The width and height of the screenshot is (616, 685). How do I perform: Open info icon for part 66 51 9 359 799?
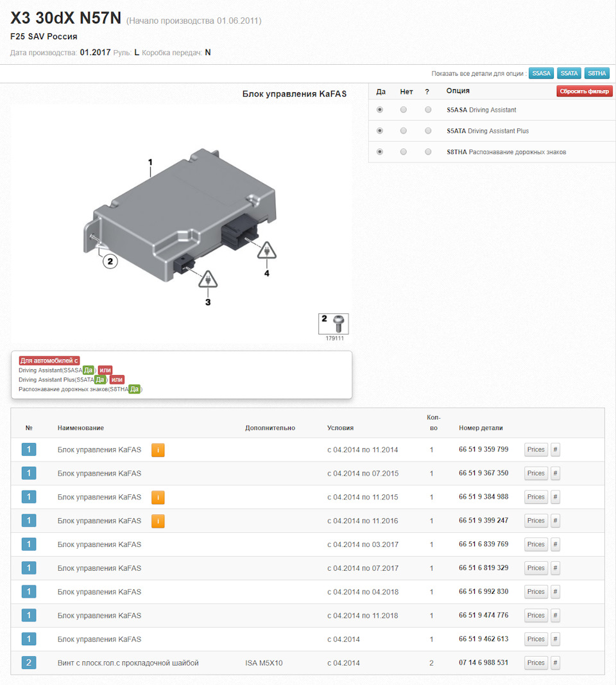tap(158, 449)
